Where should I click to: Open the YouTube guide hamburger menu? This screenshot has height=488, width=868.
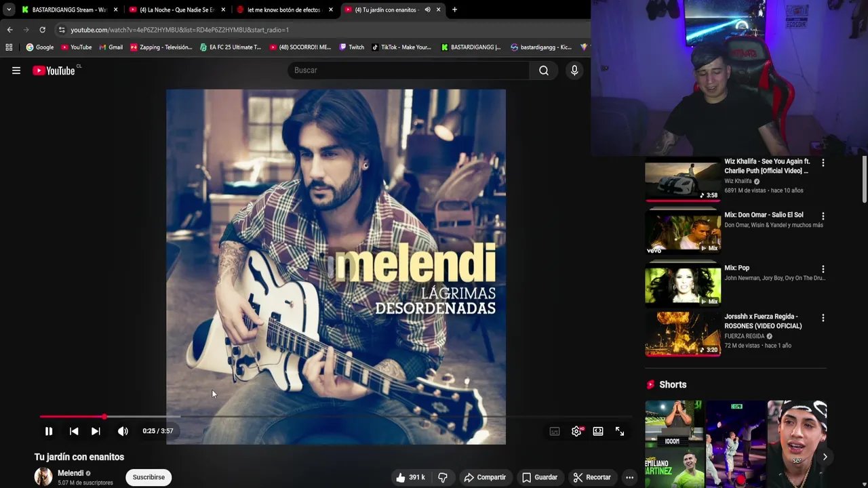point(16,70)
